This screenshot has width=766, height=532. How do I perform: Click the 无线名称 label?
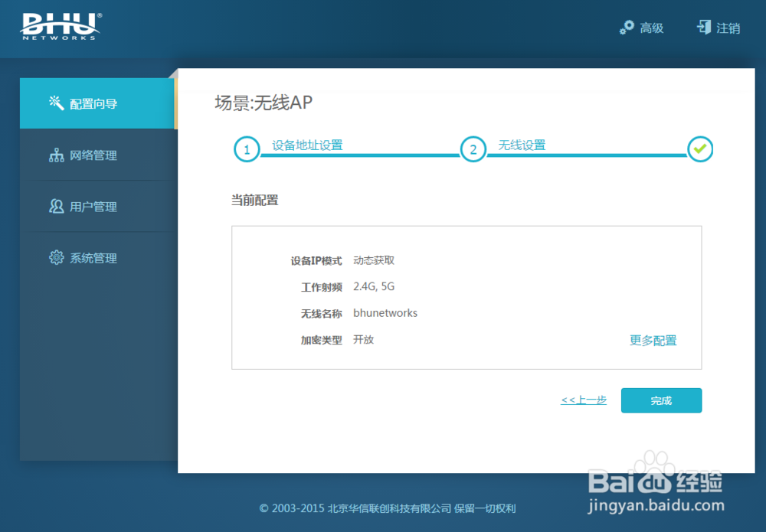click(x=322, y=314)
